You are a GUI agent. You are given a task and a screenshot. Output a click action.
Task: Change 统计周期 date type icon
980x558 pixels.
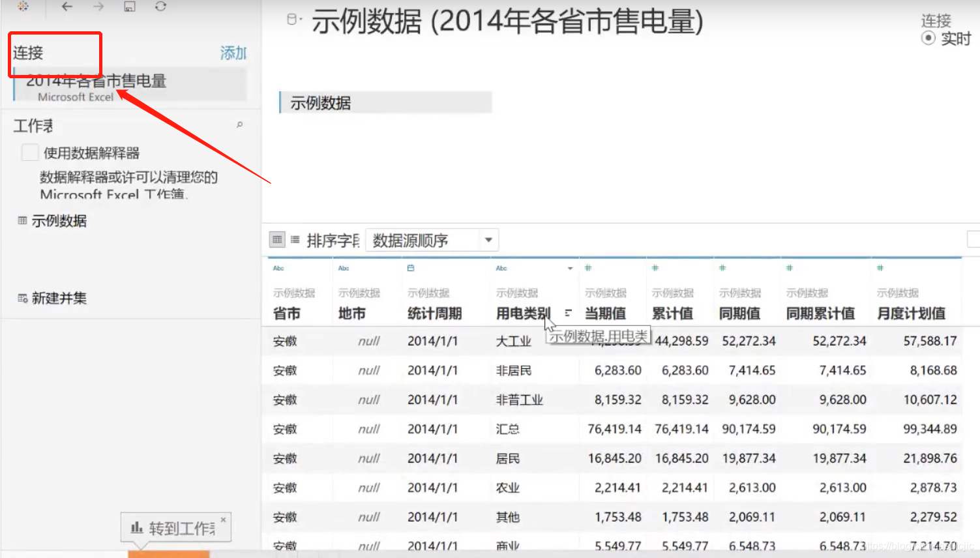tap(411, 268)
